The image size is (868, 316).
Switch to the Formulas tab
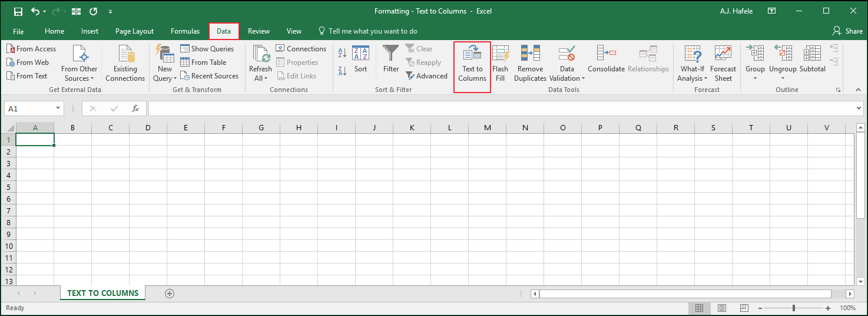click(185, 31)
